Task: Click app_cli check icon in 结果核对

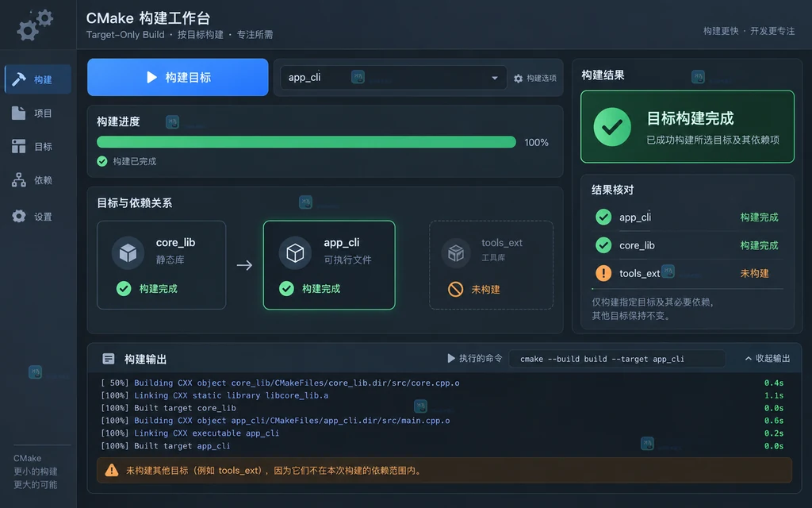Action: coord(603,217)
